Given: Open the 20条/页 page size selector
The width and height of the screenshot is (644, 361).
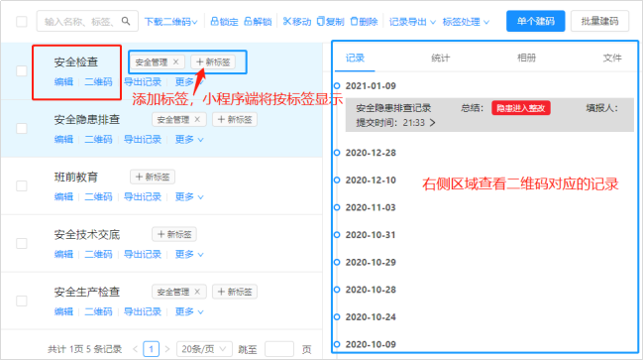Looking at the screenshot, I should [204, 349].
